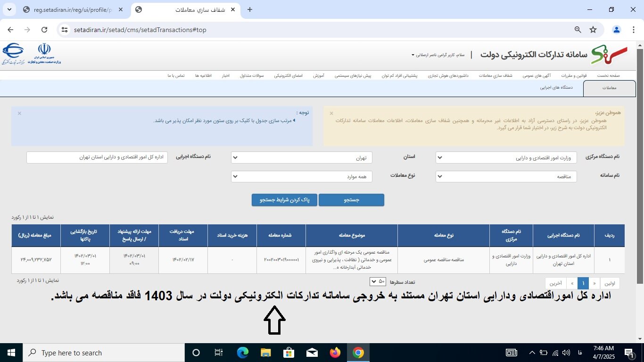Viewport: 644px width, 362px height.
Task: Open the 'نوع معاملات' dropdown showing همه موارد
Action: point(302,176)
